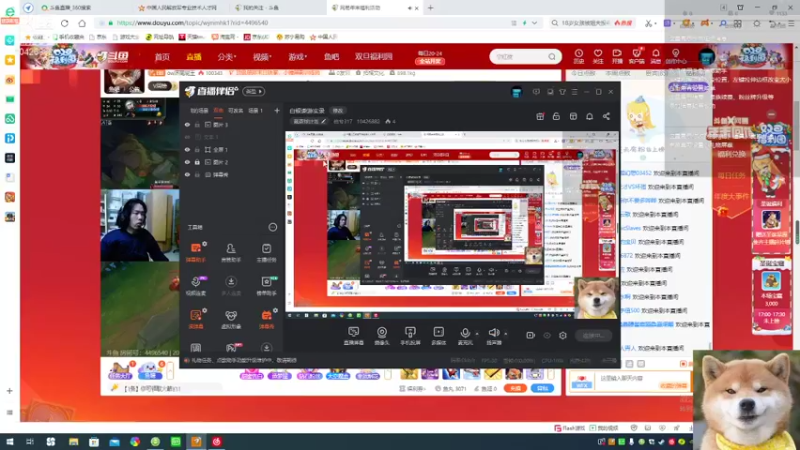Go to Douyu 直播 nav item
800x450 pixels.
coord(193,57)
